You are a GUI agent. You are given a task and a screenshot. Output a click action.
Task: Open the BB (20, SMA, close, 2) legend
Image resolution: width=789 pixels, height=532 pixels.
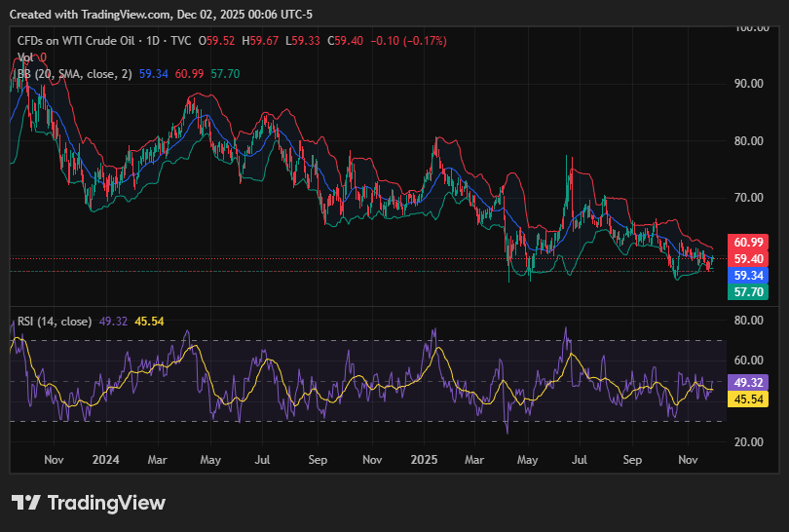pyautogui.click(x=75, y=74)
